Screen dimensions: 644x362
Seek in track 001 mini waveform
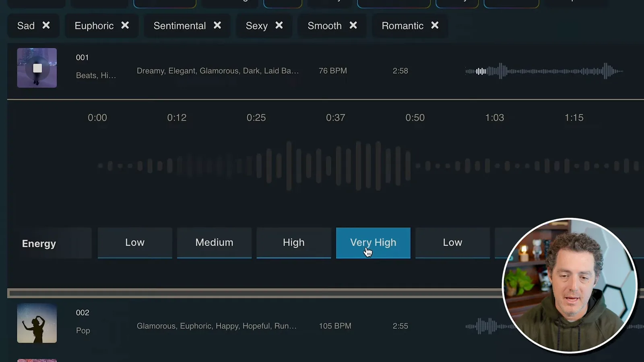click(x=544, y=71)
